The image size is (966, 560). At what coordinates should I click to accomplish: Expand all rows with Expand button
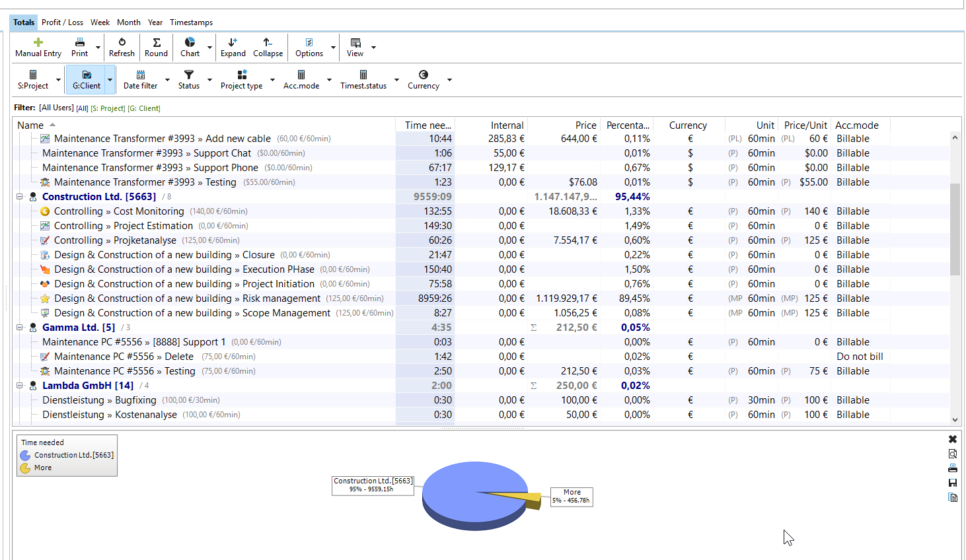(233, 47)
